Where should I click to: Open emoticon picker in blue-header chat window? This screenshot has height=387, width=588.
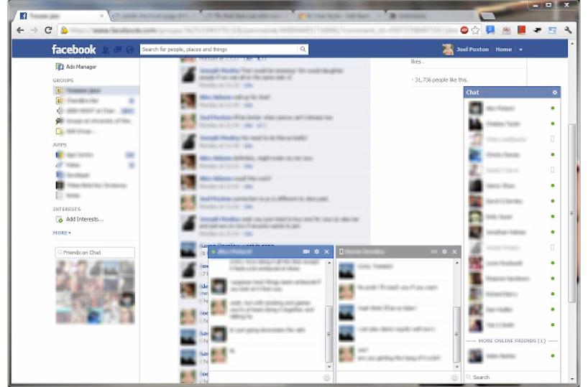326,378
